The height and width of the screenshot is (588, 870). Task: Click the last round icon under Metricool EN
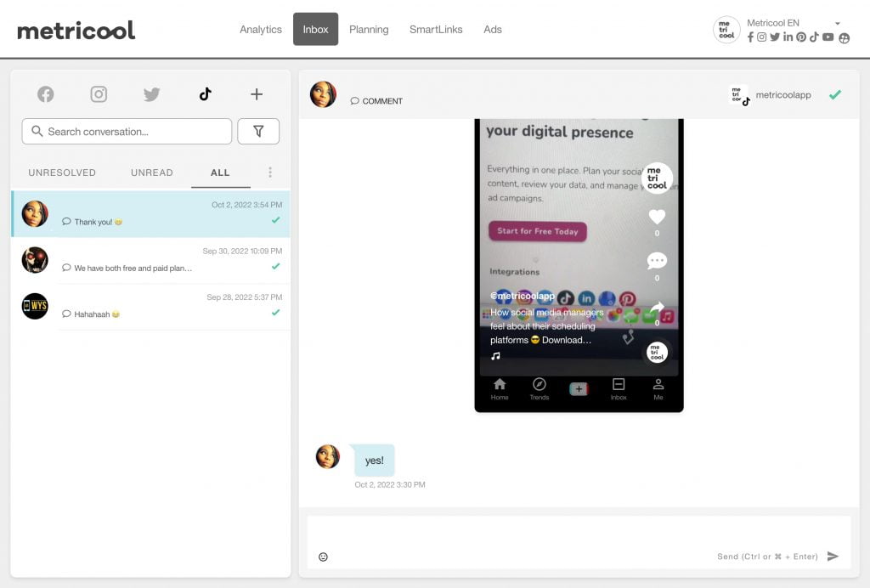845,37
